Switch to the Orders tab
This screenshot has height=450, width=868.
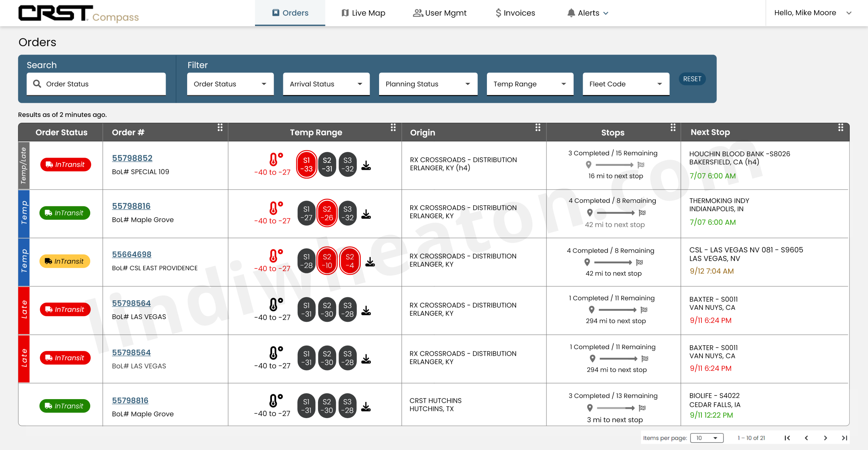[x=290, y=13]
